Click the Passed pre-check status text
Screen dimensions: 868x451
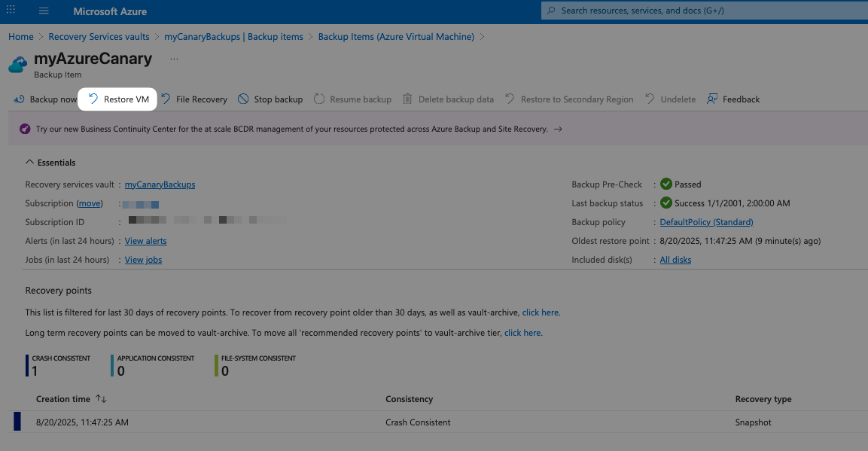(x=688, y=184)
